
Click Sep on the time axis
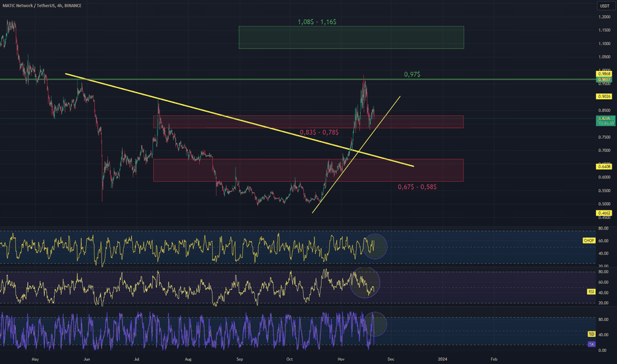240,359
